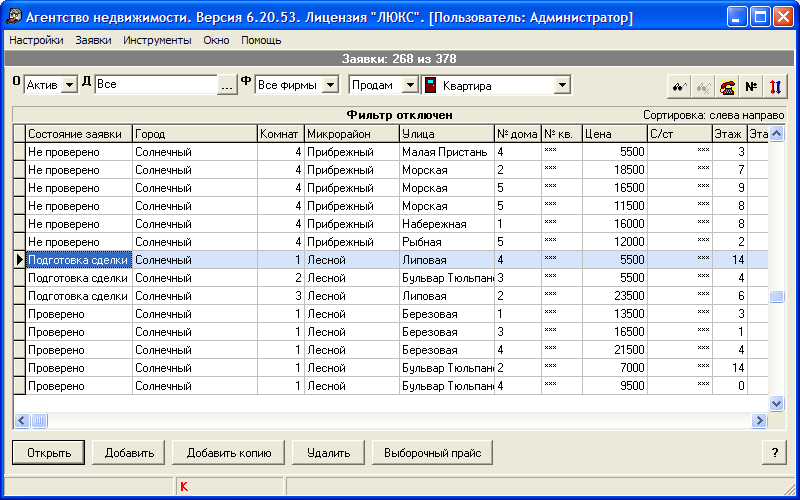
Task: Click the Комнат column header
Action: (x=281, y=134)
